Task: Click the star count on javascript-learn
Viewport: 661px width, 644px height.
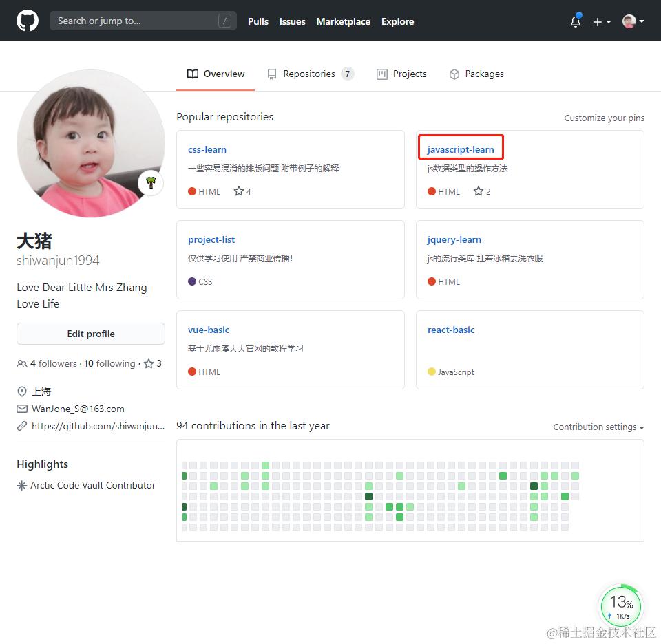Action: coord(482,191)
